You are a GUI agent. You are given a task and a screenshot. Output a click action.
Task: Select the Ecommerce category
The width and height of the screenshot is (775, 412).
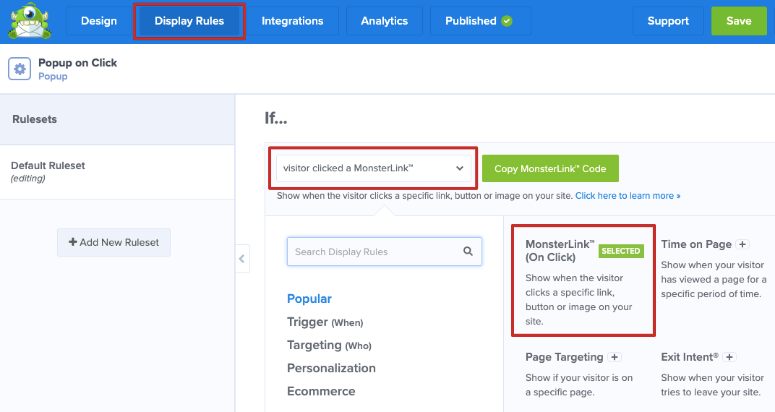[321, 391]
